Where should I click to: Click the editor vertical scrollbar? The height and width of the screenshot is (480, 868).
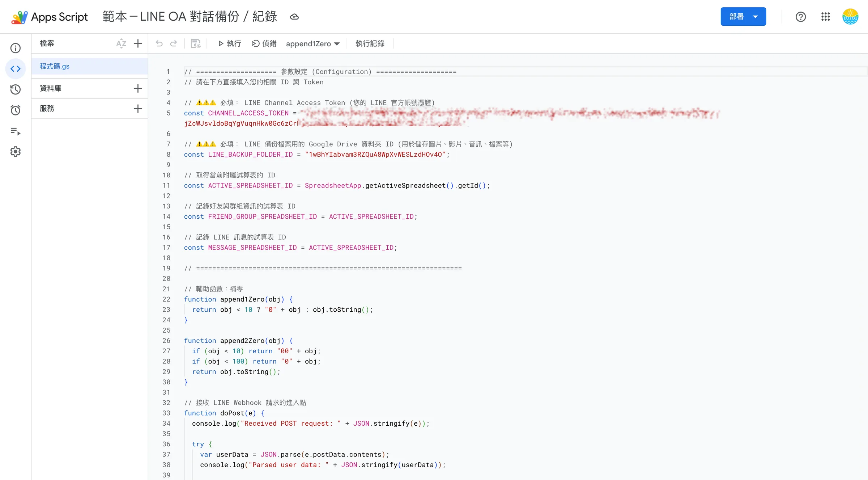click(864, 267)
